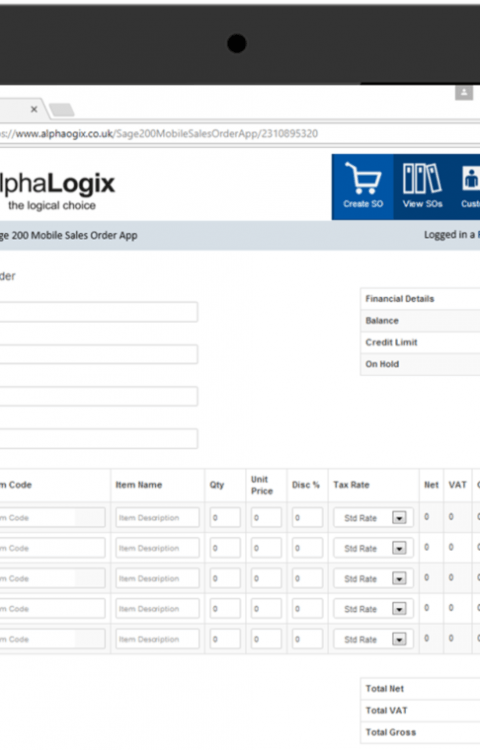Image resolution: width=480 pixels, height=750 pixels.
Task: Open a new browser tab
Action: (x=62, y=110)
